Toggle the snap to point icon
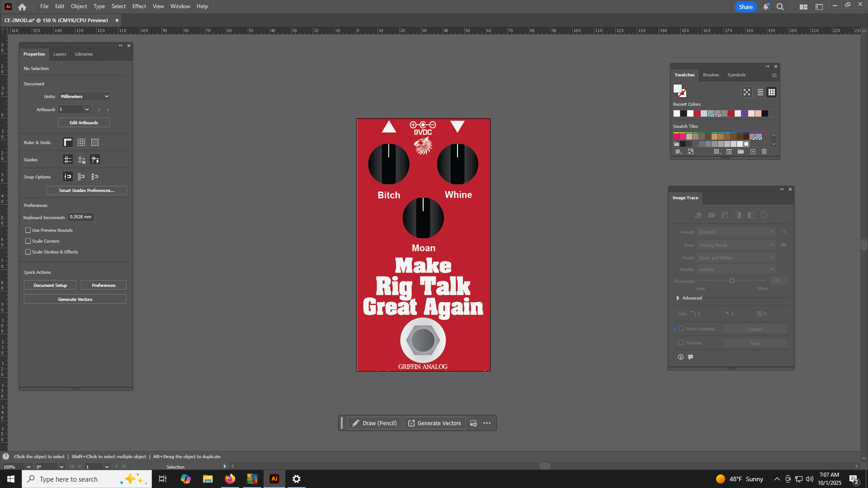The height and width of the screenshot is (488, 868). pos(68,177)
